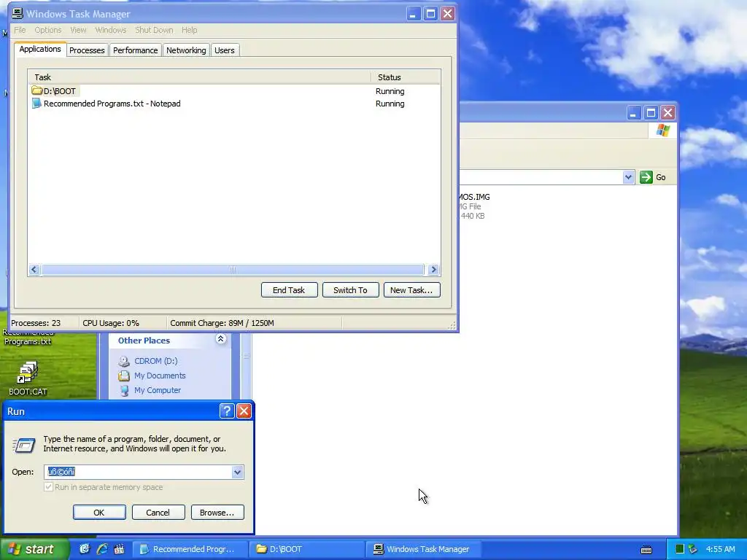747x560 pixels.
Task: Click the Run dialog program icon
Action: tap(24, 445)
